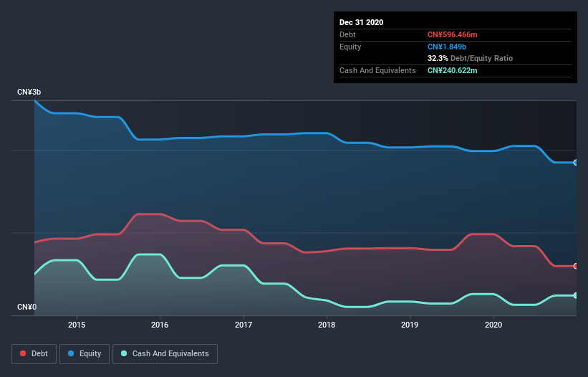Toggle Cash And Equivalents legend button
Image resolution: width=588 pixels, height=377 pixels.
click(165, 354)
